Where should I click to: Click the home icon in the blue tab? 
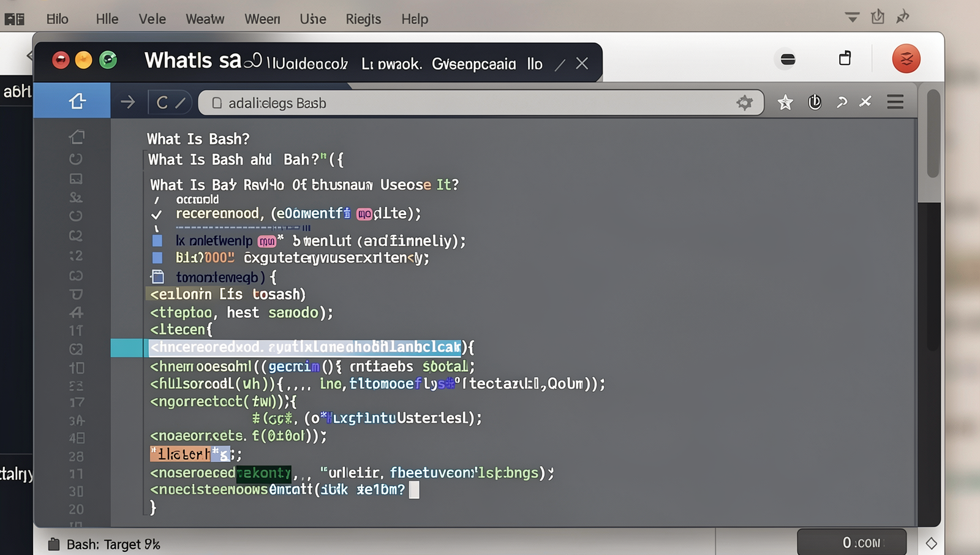tap(77, 100)
